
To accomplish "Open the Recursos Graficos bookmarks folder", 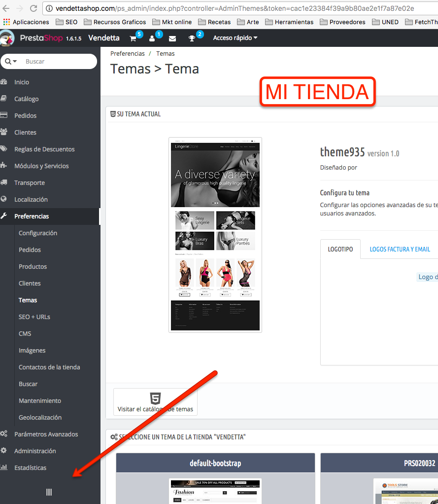I will [115, 22].
